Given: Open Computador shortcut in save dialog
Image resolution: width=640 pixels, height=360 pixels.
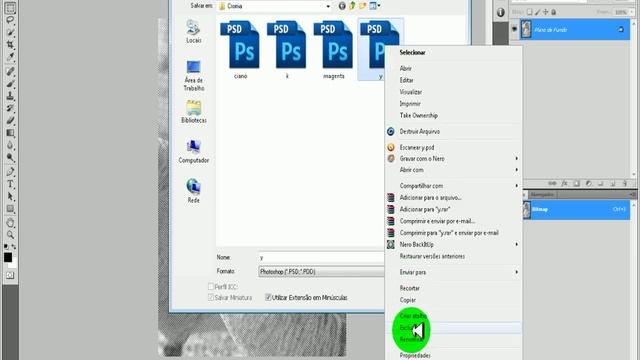Looking at the screenshot, I should click(193, 151).
